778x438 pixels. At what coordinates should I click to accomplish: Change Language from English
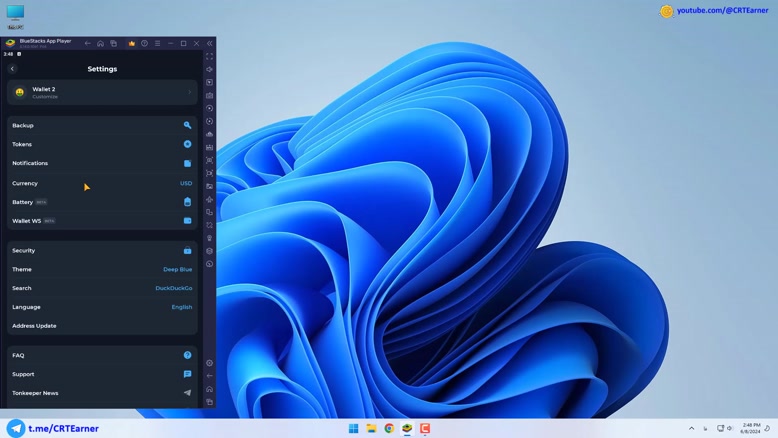point(181,307)
